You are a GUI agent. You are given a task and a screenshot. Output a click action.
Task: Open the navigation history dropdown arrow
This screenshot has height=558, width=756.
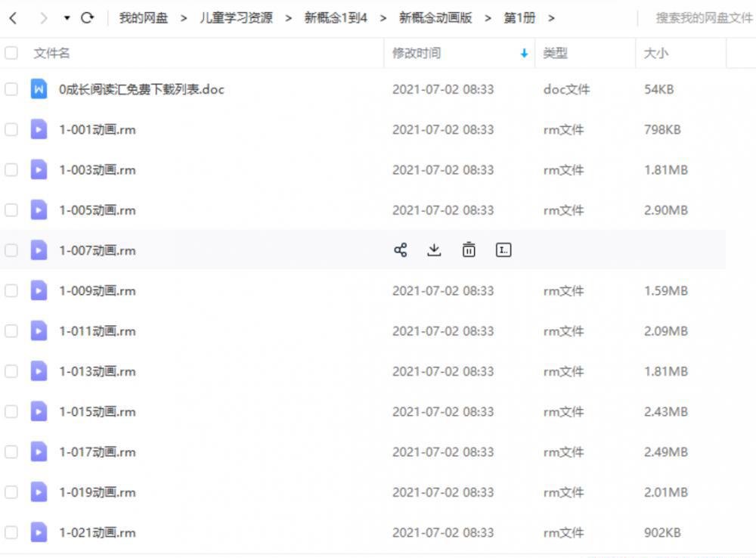click(x=67, y=18)
